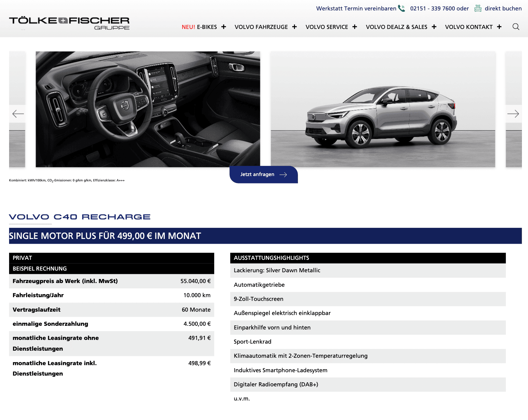This screenshot has width=528, height=420.
Task: Click Außenspiegel elektrisch einklappbar row
Action: [368, 313]
